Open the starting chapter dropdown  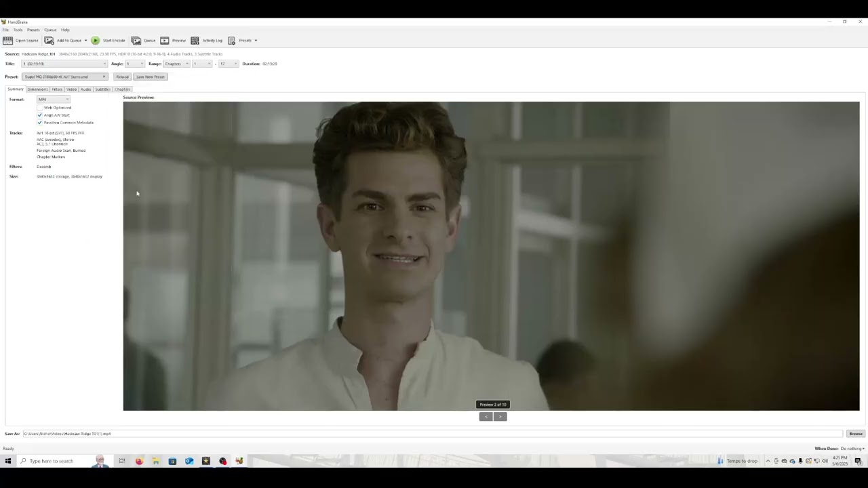[201, 64]
